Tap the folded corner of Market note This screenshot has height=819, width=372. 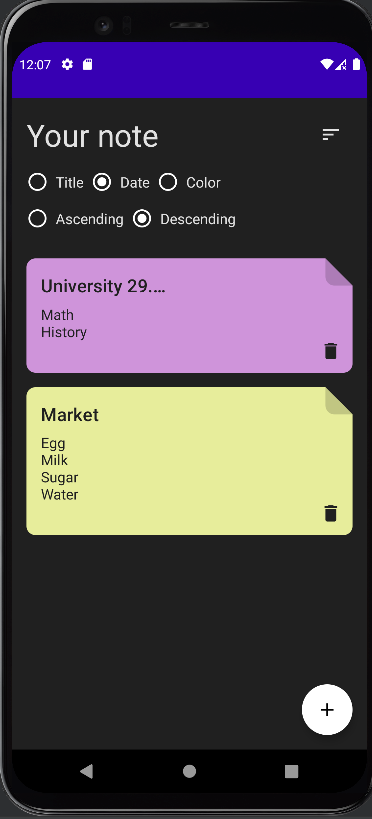(x=339, y=401)
